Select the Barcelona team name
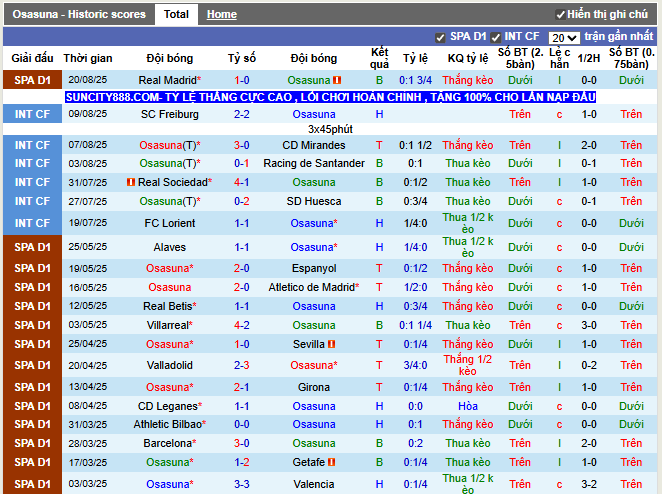 168,443
